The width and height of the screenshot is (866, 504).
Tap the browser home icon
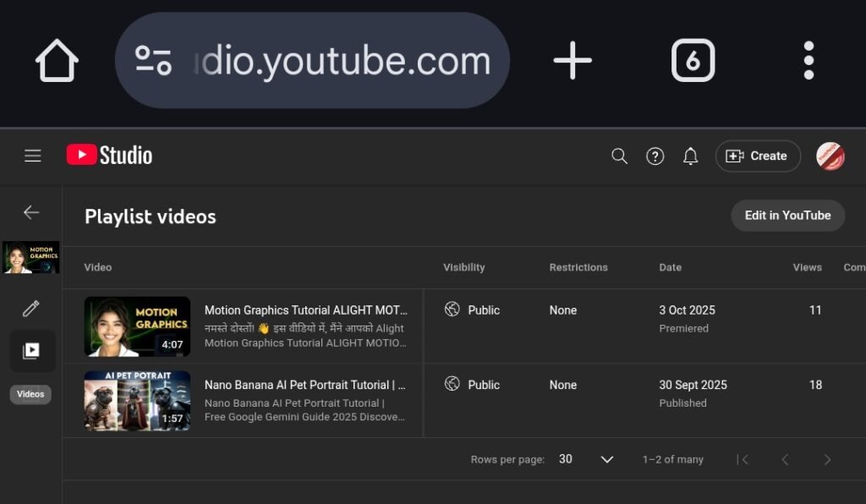pos(56,59)
